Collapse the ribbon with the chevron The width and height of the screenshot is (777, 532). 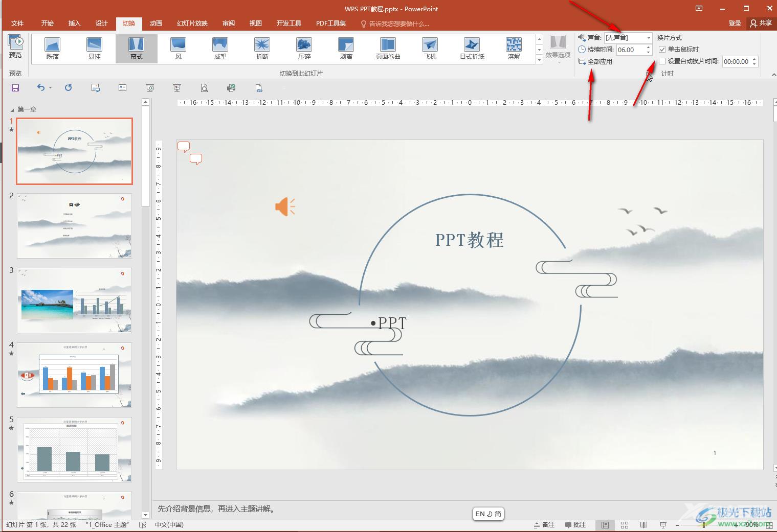click(x=773, y=75)
